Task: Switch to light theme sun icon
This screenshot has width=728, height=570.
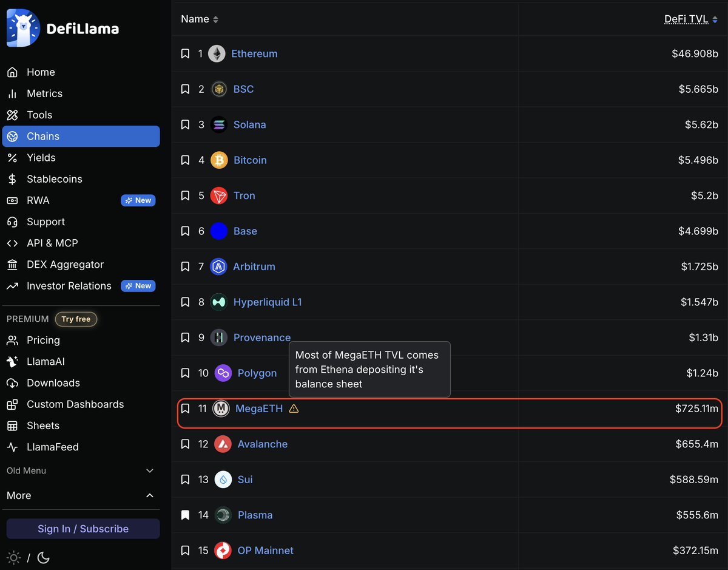Action: [x=12, y=557]
